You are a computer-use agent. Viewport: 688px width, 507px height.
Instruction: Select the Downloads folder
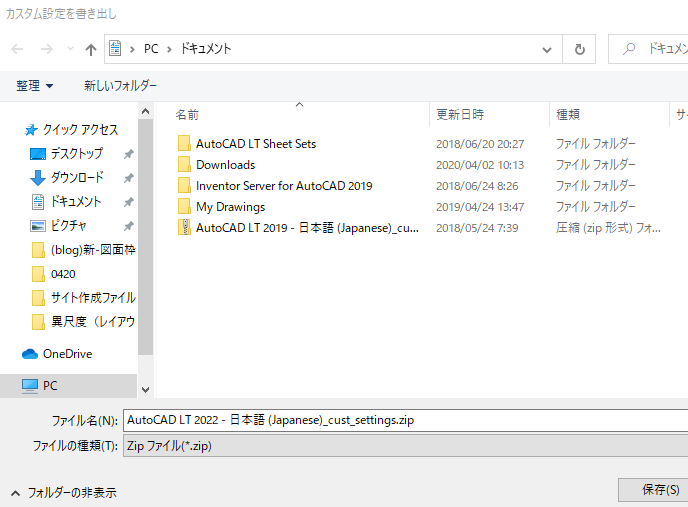click(226, 165)
